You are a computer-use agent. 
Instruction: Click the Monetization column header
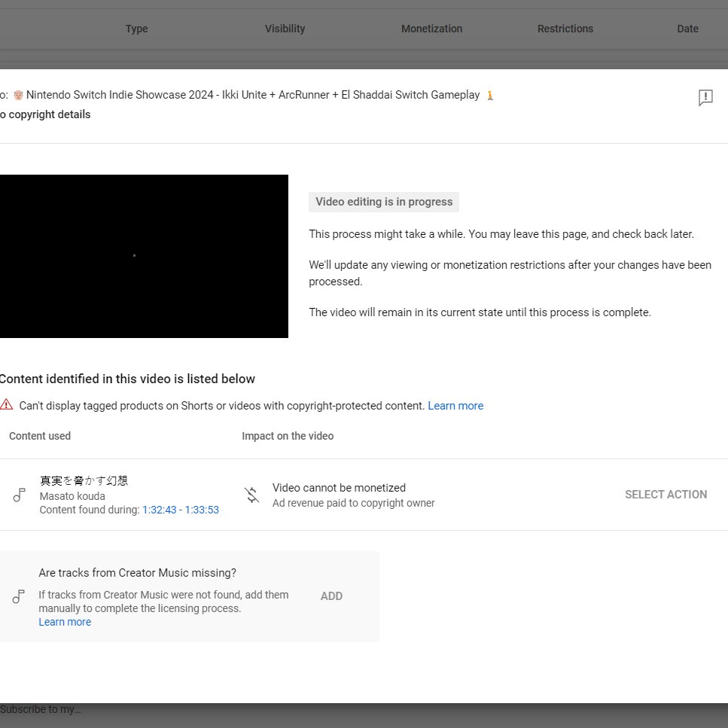coord(432,29)
